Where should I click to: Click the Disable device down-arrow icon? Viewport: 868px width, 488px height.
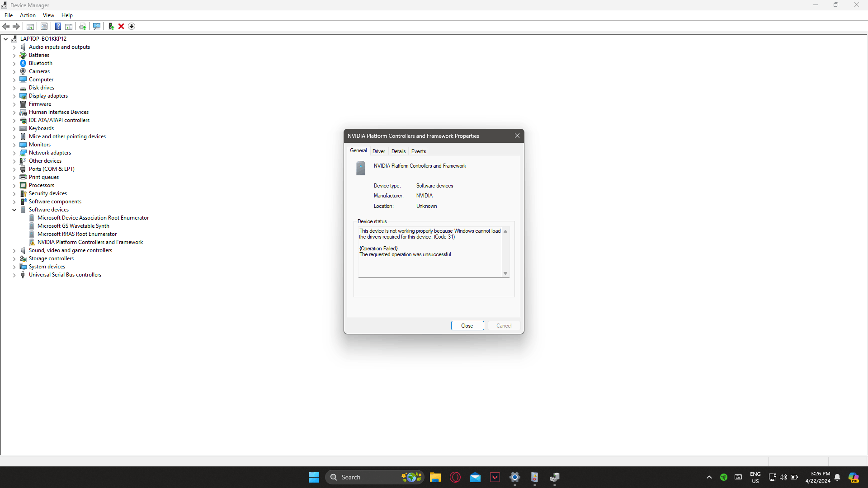(132, 26)
